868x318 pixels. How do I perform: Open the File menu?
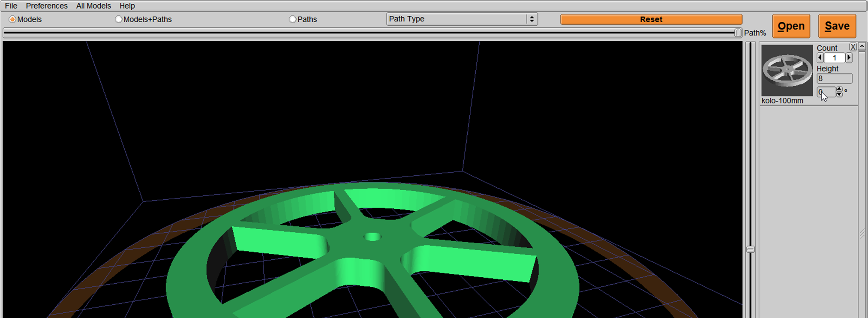coord(11,6)
